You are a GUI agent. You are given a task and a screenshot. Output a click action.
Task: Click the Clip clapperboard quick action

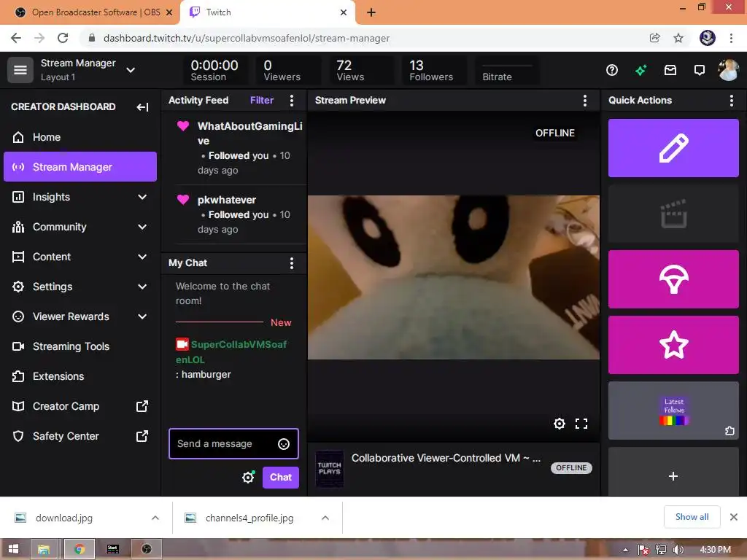673,214
